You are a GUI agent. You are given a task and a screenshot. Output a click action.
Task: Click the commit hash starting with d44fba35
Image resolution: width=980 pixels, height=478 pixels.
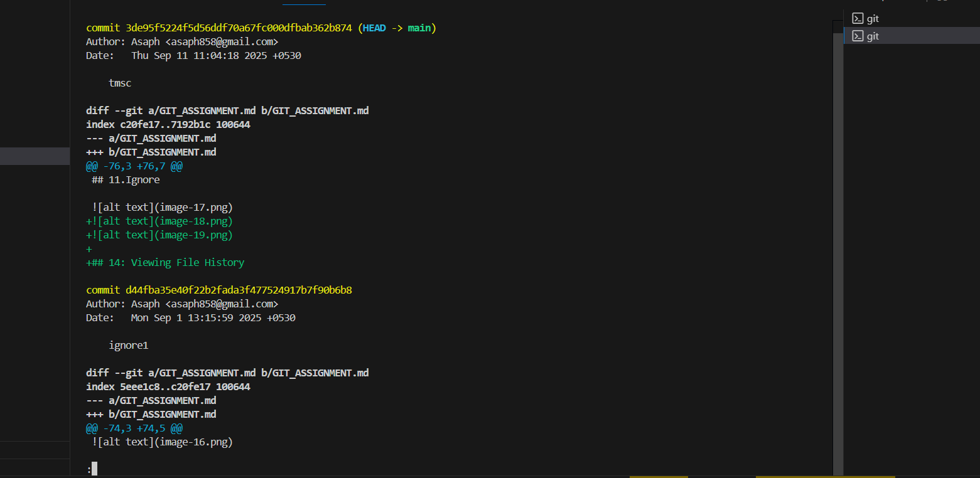tap(239, 290)
